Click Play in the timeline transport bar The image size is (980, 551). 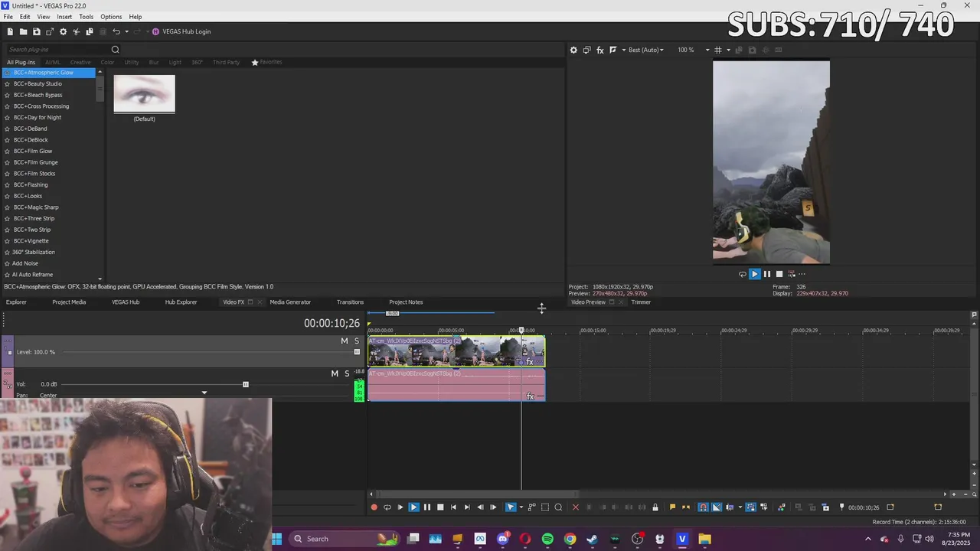[413, 507]
